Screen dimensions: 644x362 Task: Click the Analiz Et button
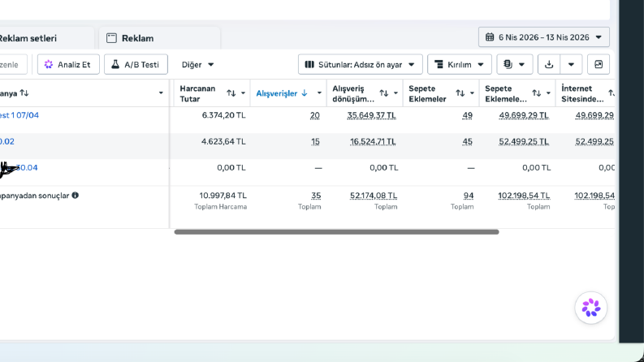coord(68,64)
